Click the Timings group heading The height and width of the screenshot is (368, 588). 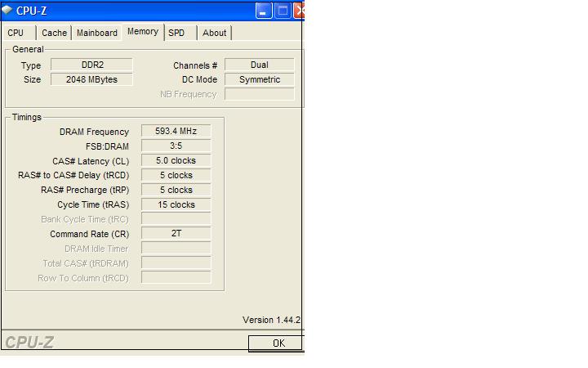(x=27, y=117)
